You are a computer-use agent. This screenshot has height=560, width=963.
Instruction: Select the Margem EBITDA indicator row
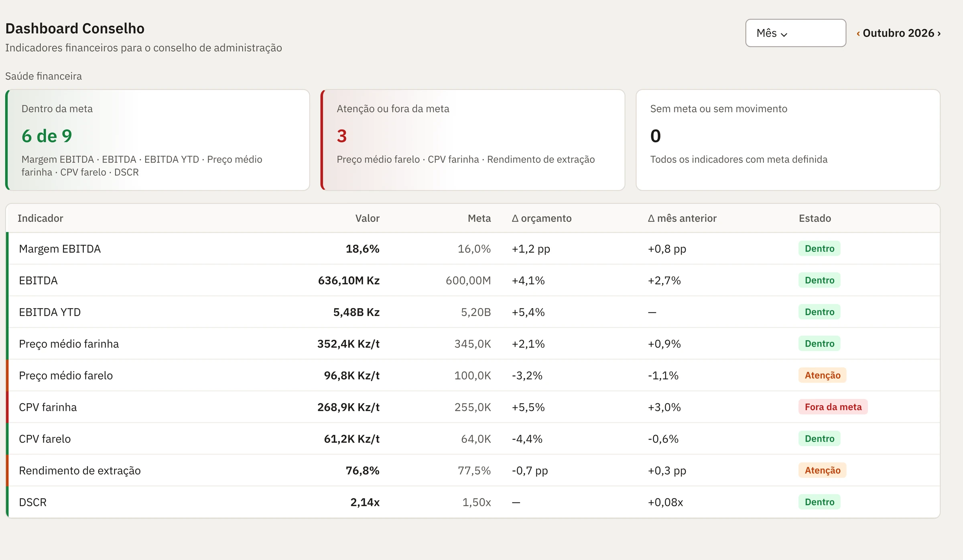tap(473, 249)
